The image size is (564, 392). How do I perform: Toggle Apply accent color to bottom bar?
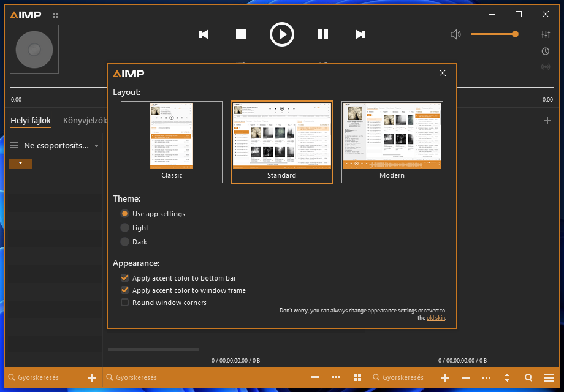tap(179, 277)
